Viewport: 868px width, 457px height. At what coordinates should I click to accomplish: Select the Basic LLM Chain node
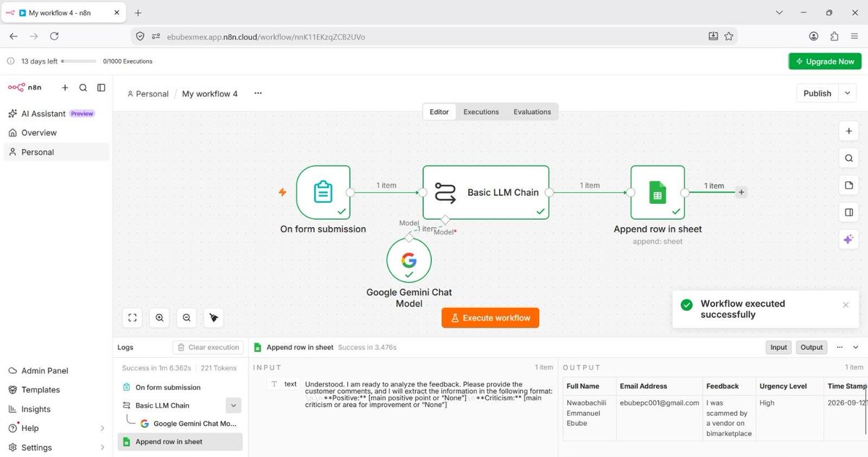(486, 192)
